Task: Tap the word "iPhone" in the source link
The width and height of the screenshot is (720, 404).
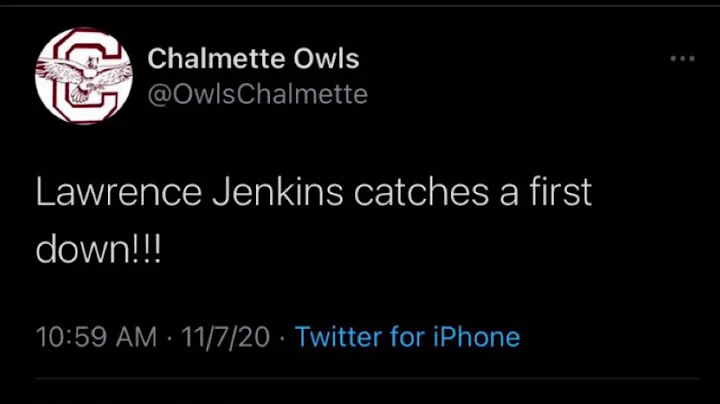Action: [475, 337]
